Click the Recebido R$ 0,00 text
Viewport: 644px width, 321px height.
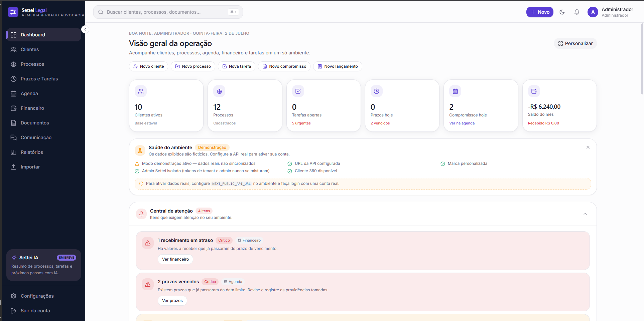point(543,123)
